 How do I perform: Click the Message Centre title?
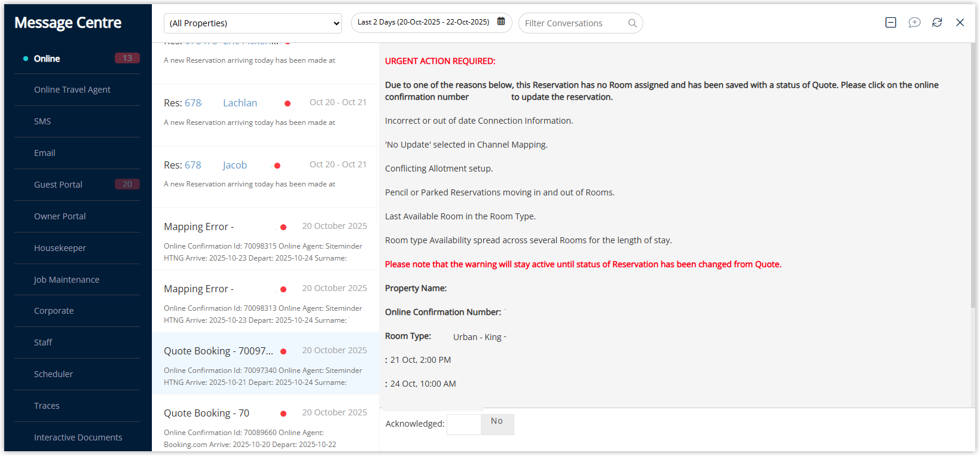click(x=68, y=23)
